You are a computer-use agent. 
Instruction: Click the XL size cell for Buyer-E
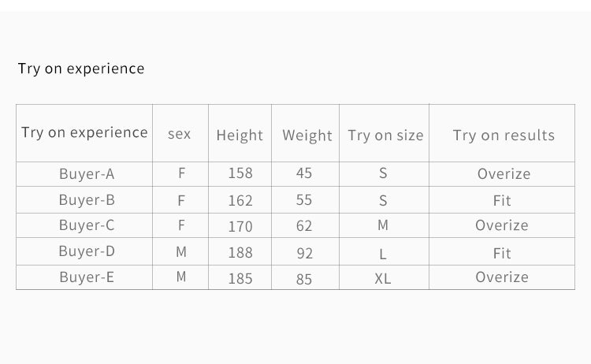383,279
